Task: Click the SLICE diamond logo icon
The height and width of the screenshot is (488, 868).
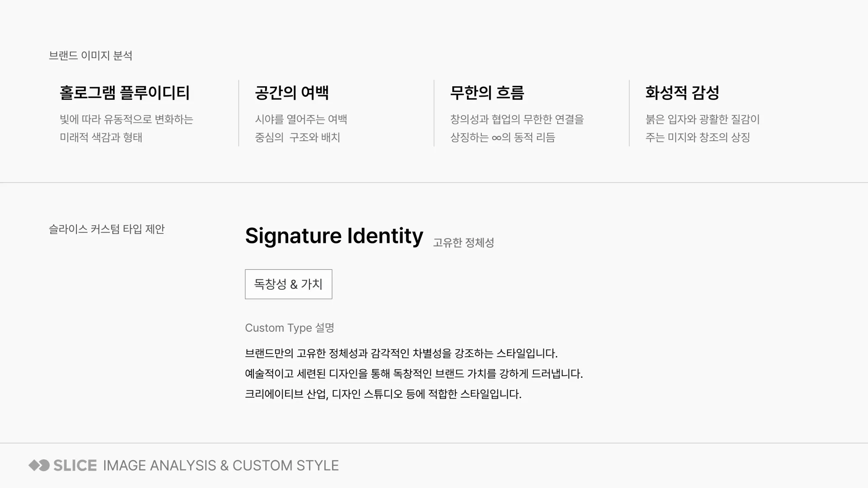Action: tap(39, 465)
